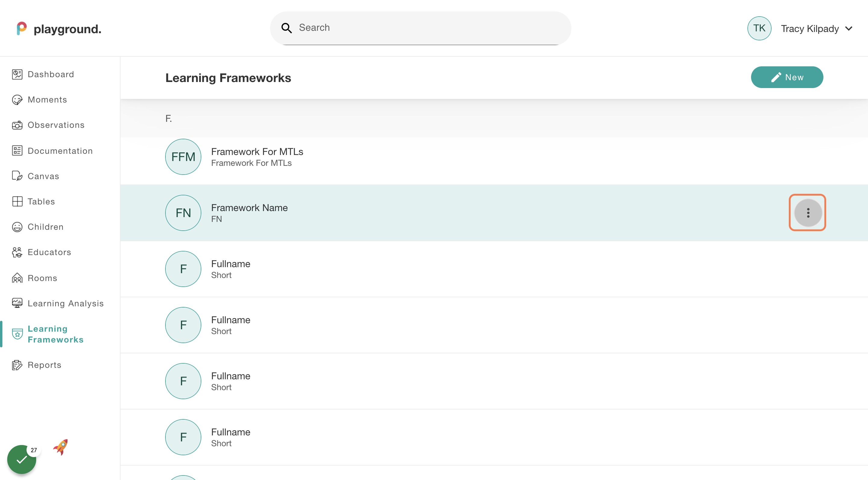Open the Children section via smiley icon

tap(17, 226)
